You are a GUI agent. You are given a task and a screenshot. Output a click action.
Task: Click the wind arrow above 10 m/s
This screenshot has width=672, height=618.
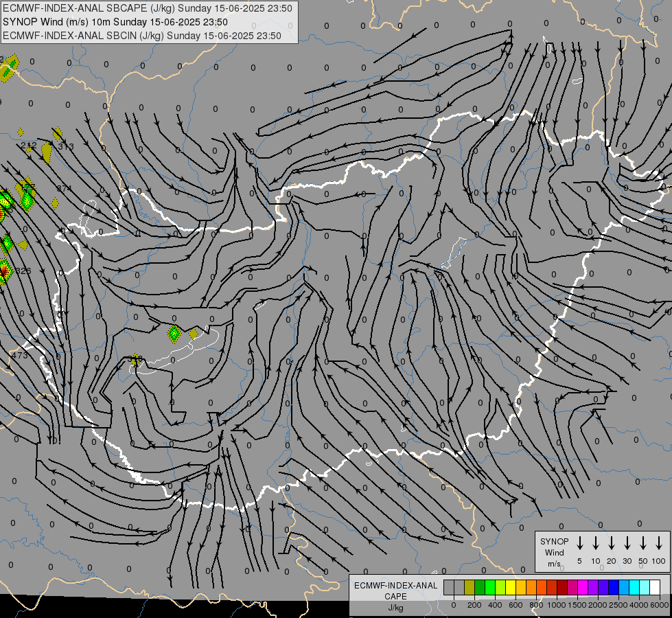point(595,543)
